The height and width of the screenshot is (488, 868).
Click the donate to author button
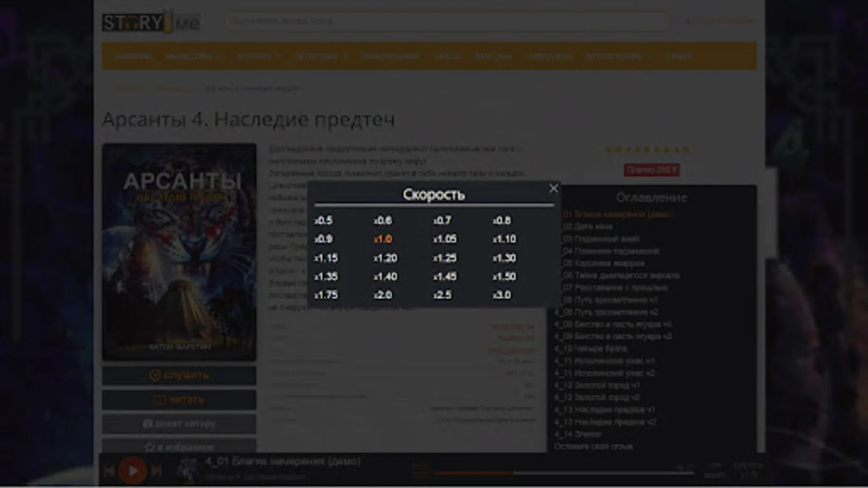tap(179, 424)
